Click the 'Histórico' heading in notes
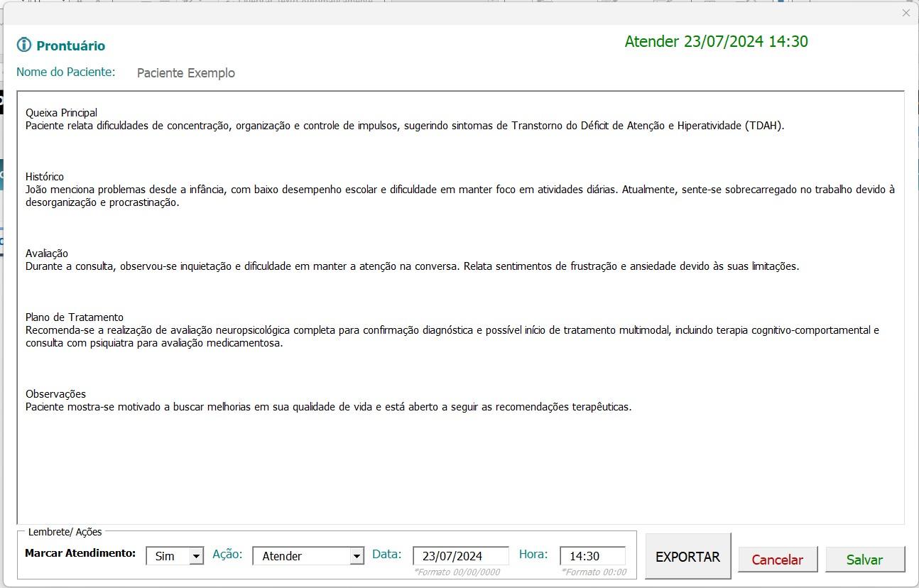 point(45,177)
